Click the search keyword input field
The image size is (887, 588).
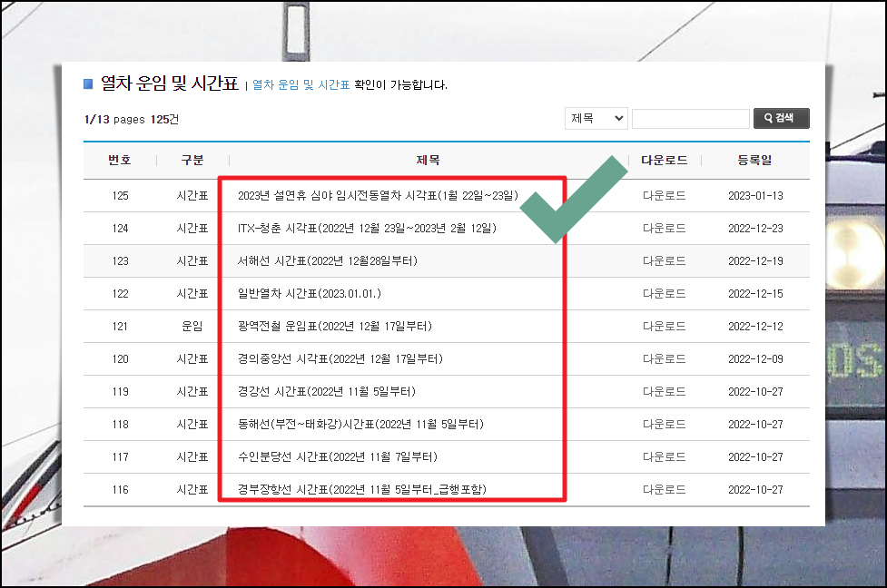point(690,119)
